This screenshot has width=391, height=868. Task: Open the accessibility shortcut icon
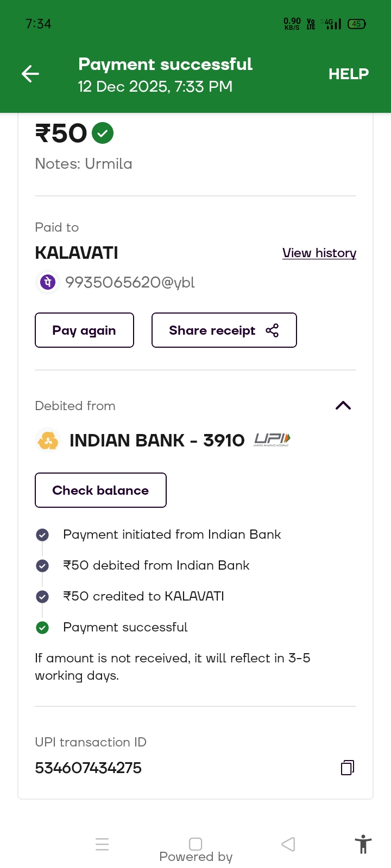click(363, 845)
